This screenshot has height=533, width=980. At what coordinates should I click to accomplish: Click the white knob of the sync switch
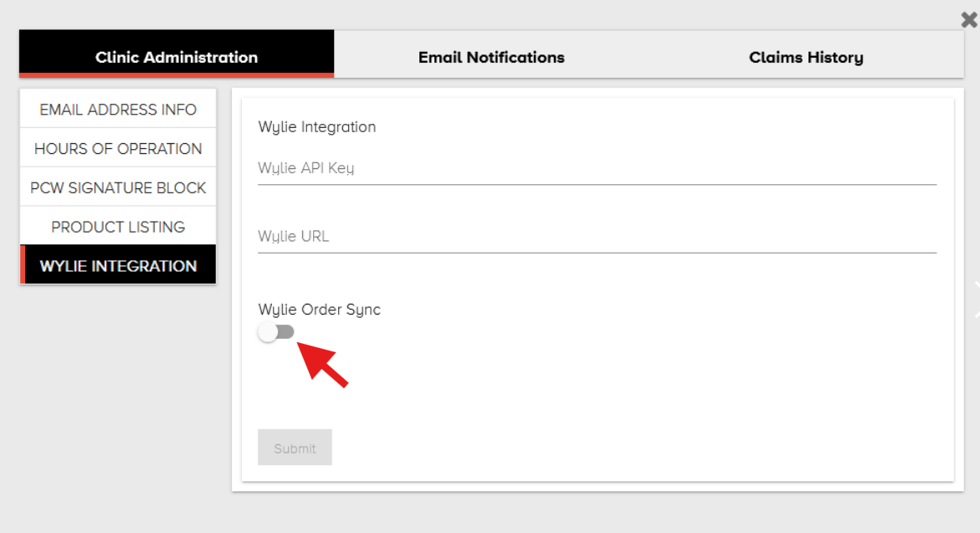(268, 332)
